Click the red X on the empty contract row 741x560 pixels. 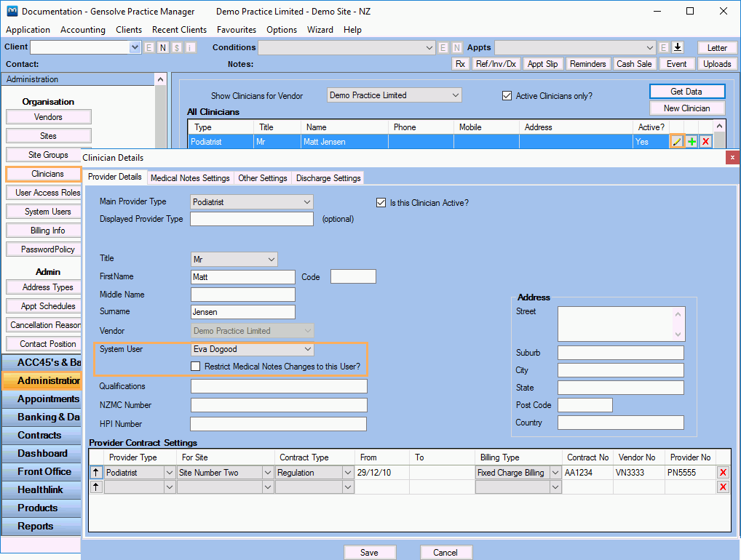(x=723, y=487)
